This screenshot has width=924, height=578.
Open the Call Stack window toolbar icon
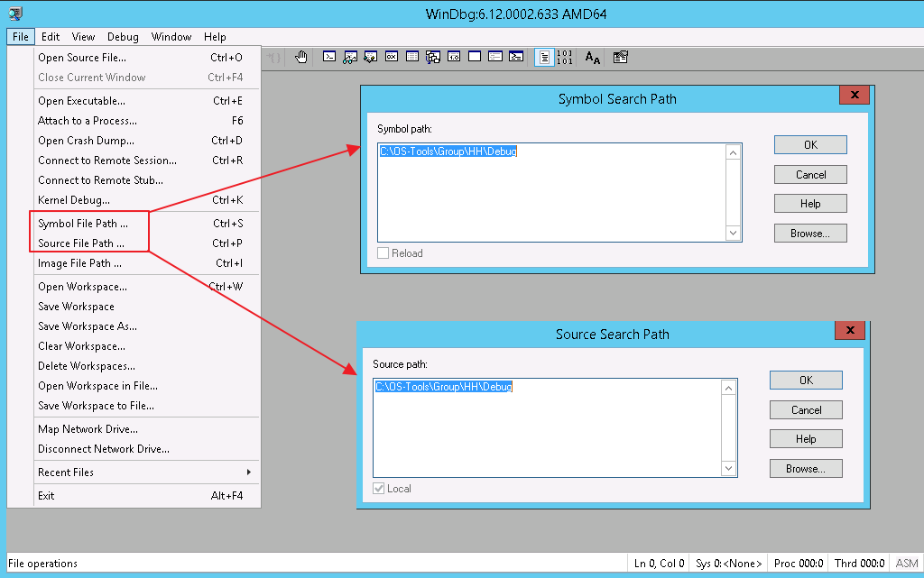tap(433, 57)
